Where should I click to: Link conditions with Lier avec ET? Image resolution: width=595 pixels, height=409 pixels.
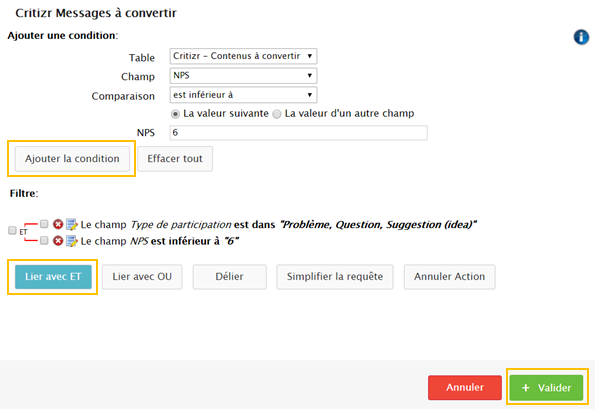53,277
